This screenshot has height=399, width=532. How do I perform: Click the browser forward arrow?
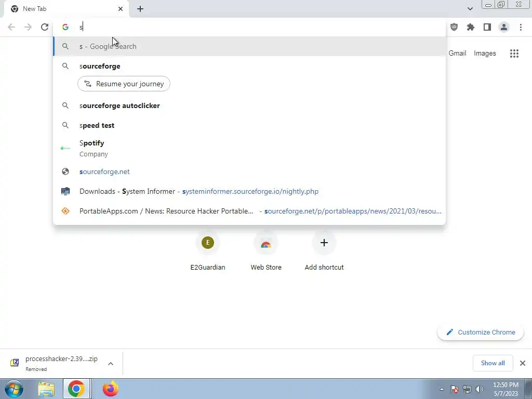tap(28, 27)
